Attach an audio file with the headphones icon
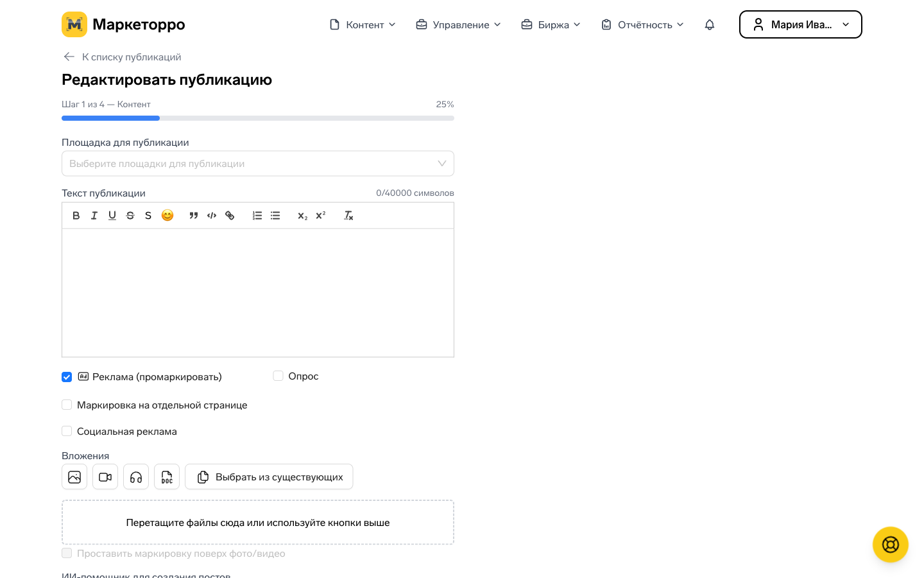The height and width of the screenshot is (578, 924). pyautogui.click(x=136, y=477)
